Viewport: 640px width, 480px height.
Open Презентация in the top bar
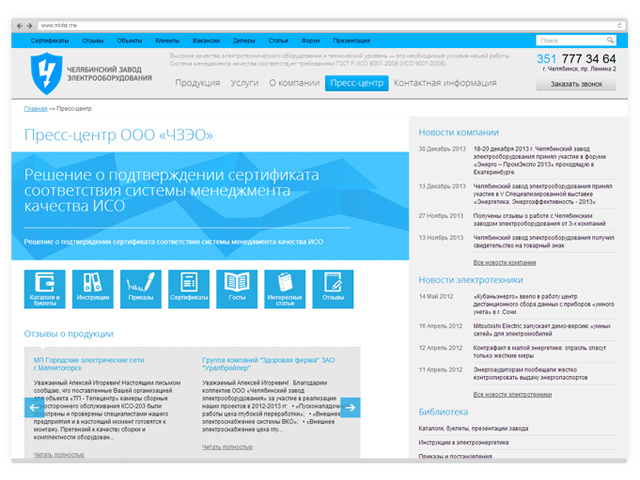point(351,40)
